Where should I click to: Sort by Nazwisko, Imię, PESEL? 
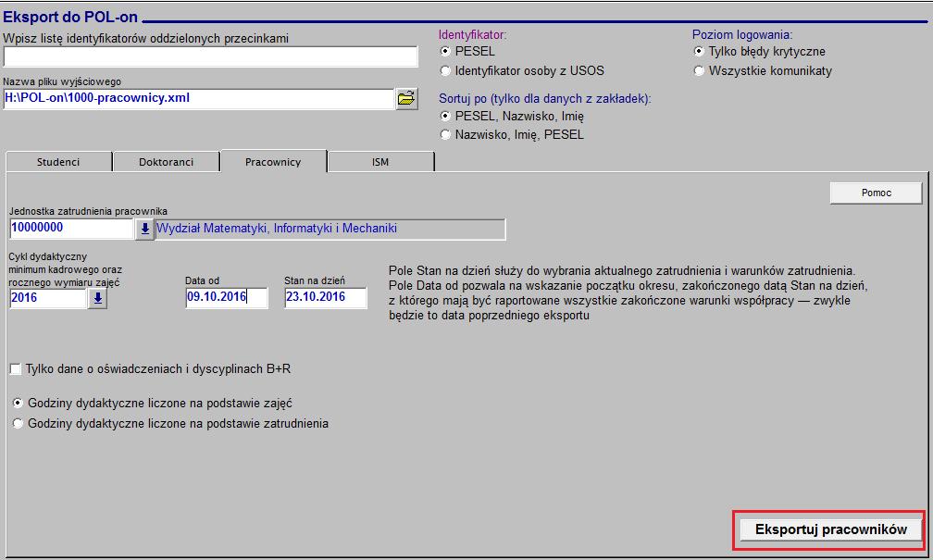[445, 134]
